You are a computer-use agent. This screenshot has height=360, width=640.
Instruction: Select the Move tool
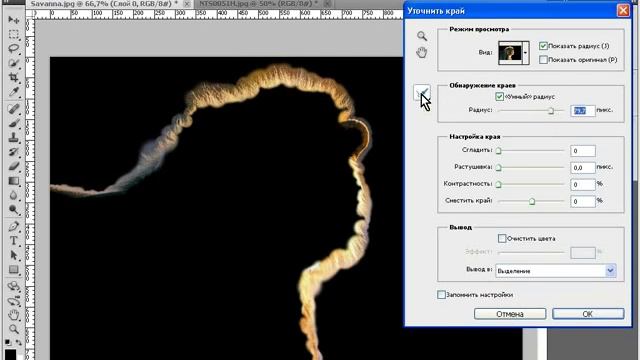pos(13,20)
